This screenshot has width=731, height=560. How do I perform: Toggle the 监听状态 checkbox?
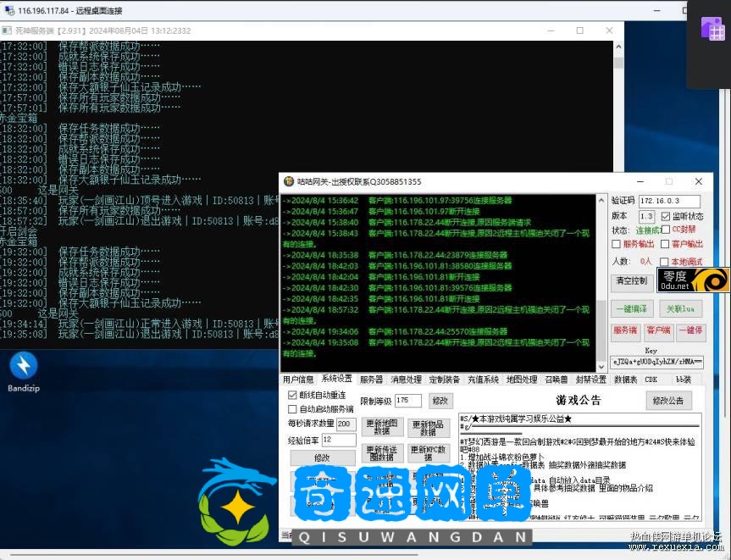coord(665,216)
